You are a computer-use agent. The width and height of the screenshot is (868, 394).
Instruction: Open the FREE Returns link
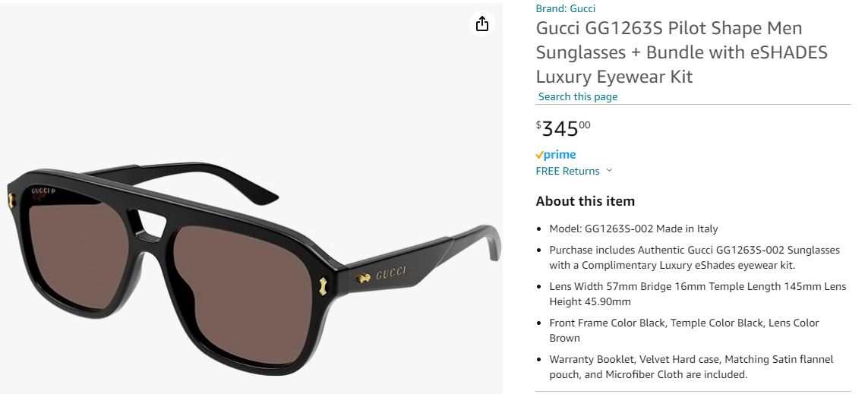click(567, 171)
